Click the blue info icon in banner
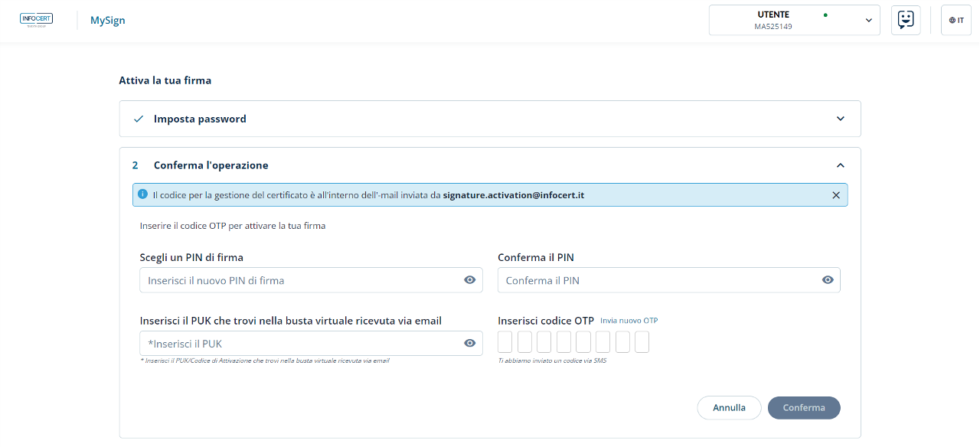This screenshot has height=447, width=980. [x=142, y=194]
